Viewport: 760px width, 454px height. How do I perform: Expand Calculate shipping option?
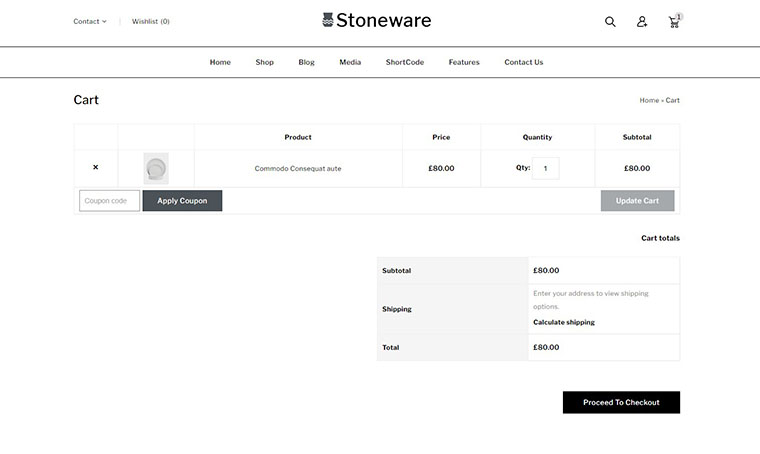coord(564,322)
